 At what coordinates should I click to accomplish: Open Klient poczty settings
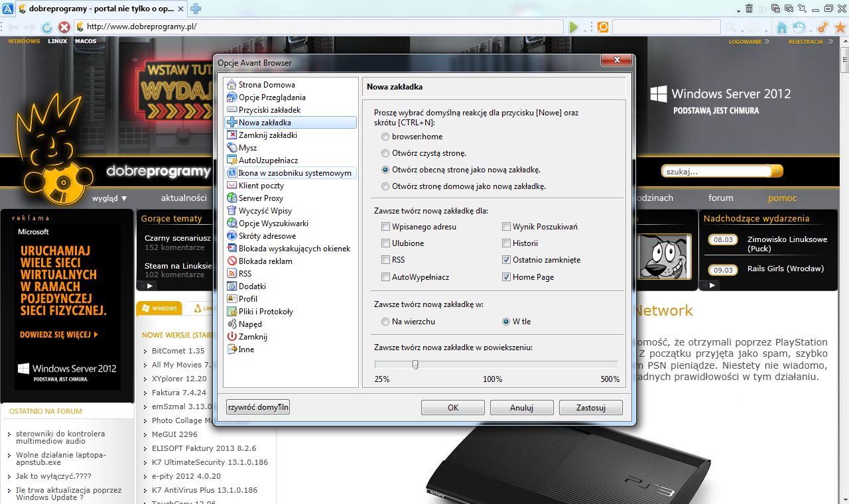click(261, 186)
